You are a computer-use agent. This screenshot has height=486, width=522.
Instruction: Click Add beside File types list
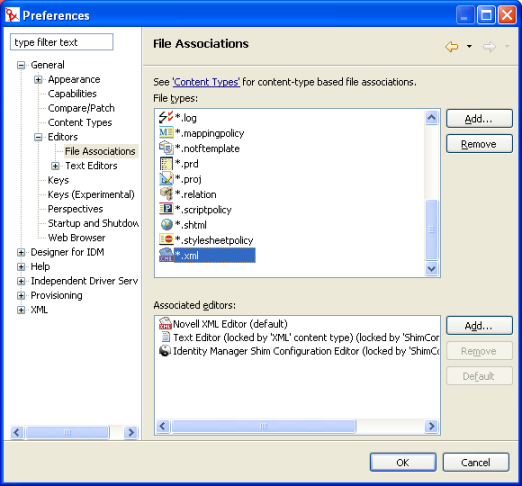tap(479, 119)
